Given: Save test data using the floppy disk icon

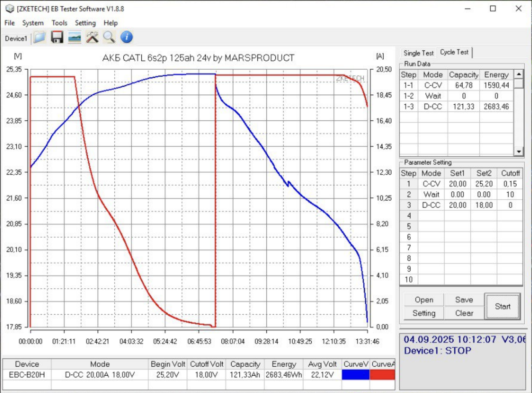Looking at the screenshot, I should point(57,38).
